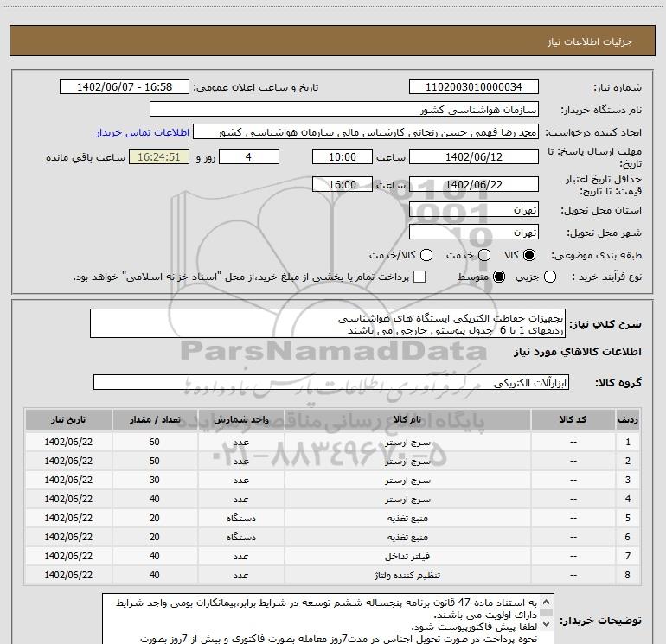Select منبع تغذیه name in row 5
Viewport: 666px width, 644px height.
coord(407,519)
